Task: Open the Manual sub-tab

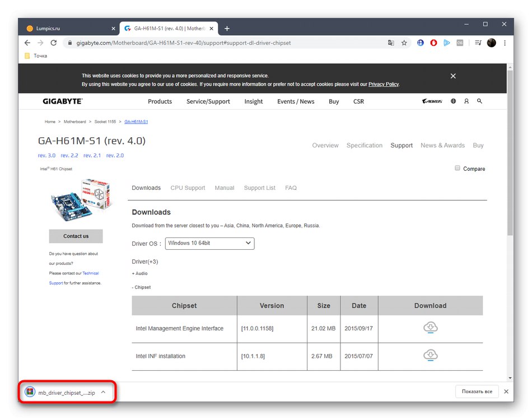Action: tap(224, 188)
